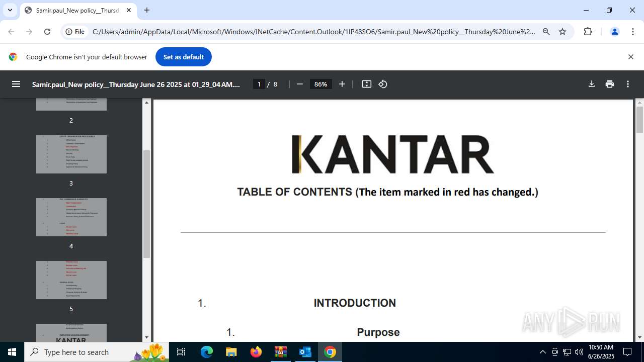Switch to Outlook in the taskbar

click(x=305, y=352)
